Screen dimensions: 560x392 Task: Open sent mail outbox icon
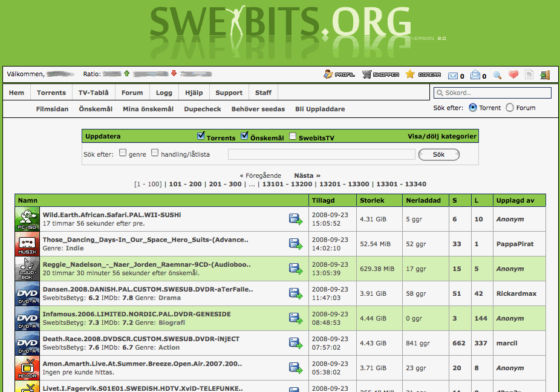coord(475,74)
